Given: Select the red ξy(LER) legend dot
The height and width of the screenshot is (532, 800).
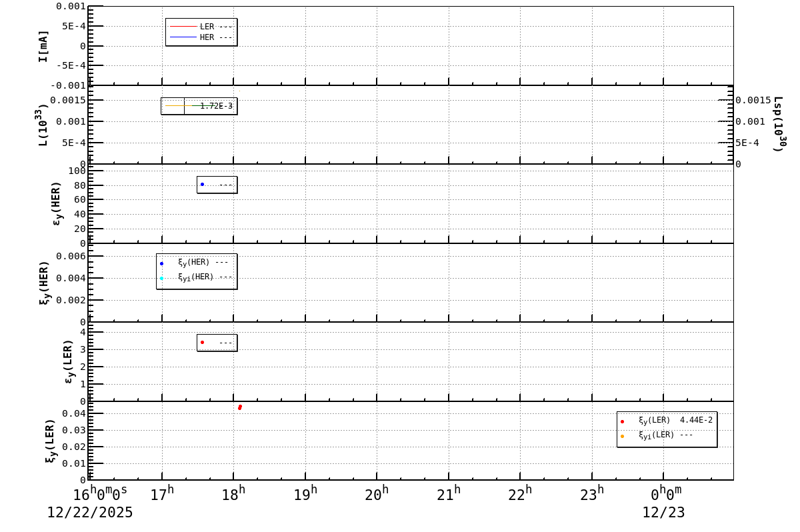Looking at the screenshot, I should click(622, 421).
